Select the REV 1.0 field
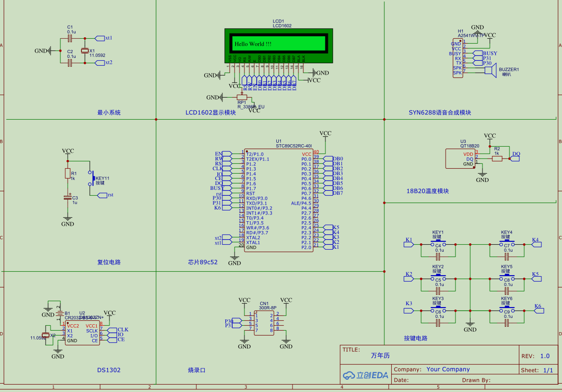The image size is (562, 392). (x=535, y=356)
